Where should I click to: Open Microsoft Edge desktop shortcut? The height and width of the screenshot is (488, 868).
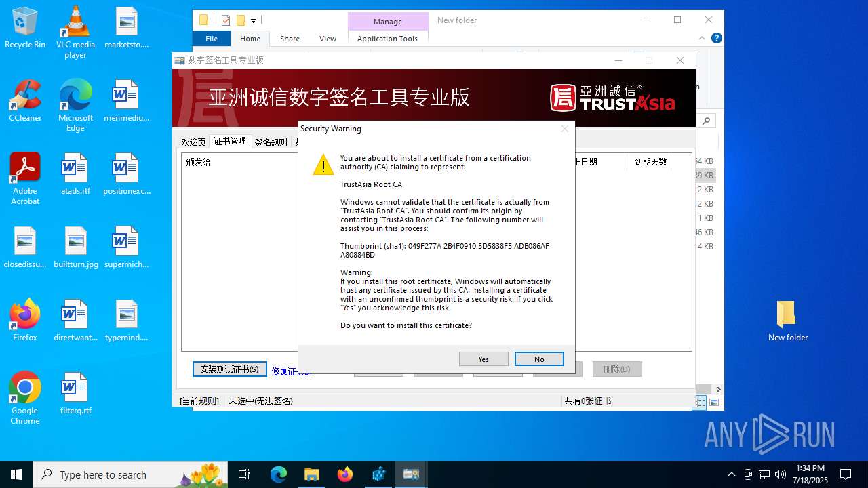coord(75,105)
